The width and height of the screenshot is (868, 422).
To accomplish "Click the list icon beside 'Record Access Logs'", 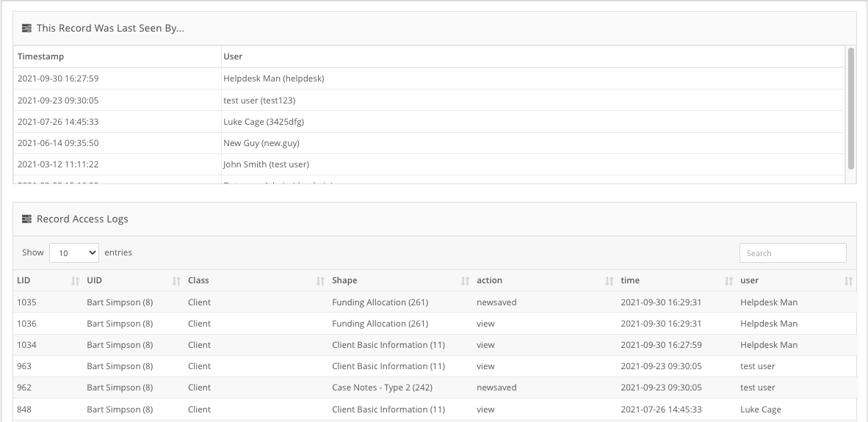I will click(26, 219).
